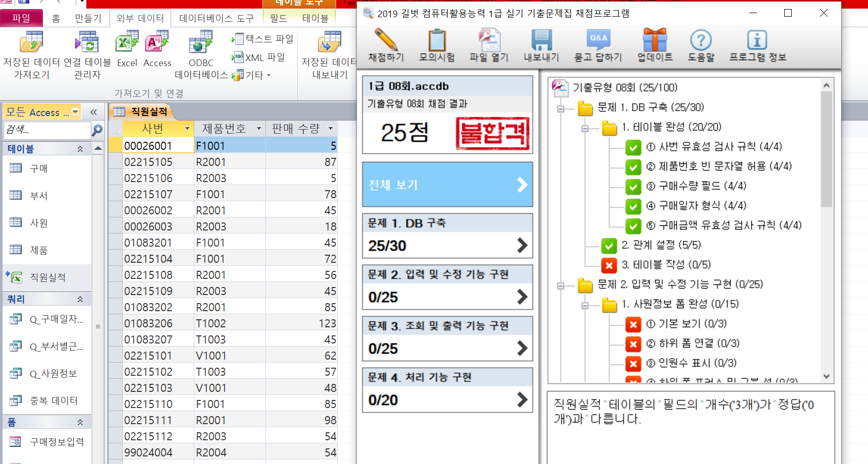This screenshot has height=464, width=868.
Task: Open 묻고 답하기 Q&A icon
Action: click(x=598, y=41)
